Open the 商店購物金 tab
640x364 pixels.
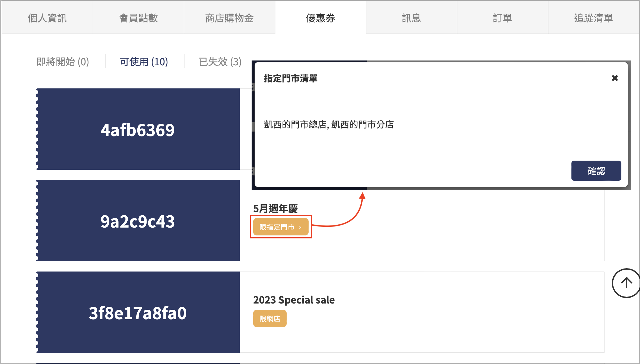pos(229,18)
